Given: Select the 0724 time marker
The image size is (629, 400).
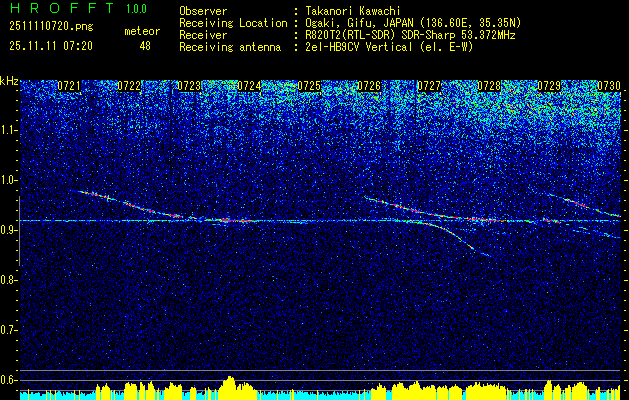Looking at the screenshot, I should tap(249, 86).
